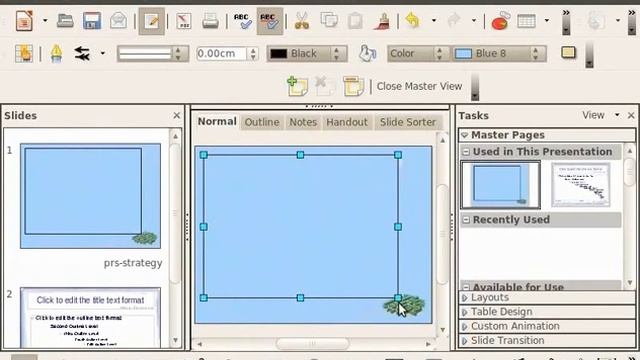This screenshot has width=640, height=360.
Task: Click the Copy icon
Action: tap(329, 20)
